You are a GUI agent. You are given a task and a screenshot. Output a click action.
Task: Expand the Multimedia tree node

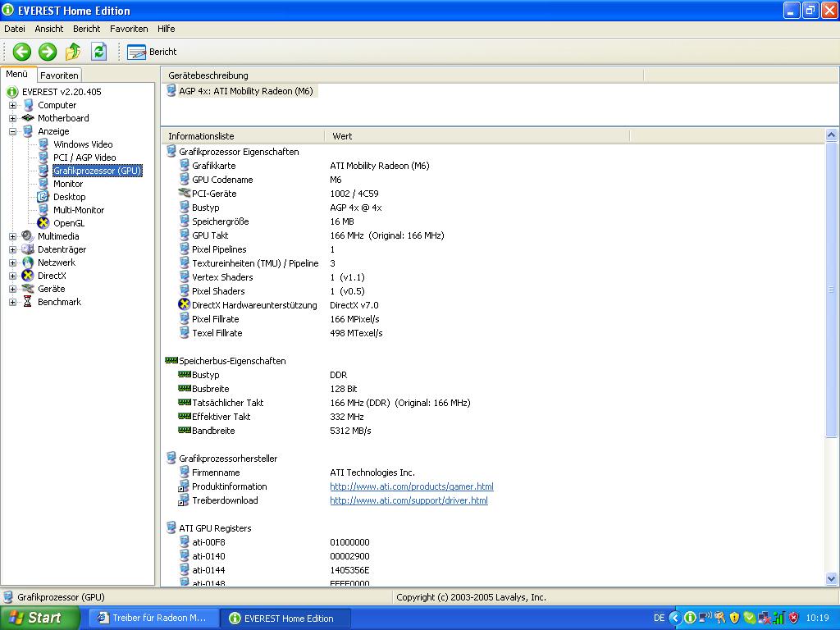point(12,237)
